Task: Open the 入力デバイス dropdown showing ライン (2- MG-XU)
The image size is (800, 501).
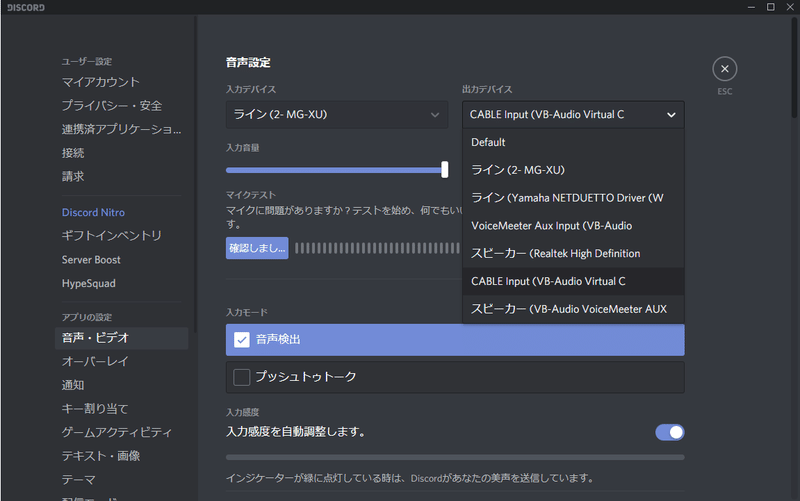Action: pyautogui.click(x=337, y=114)
